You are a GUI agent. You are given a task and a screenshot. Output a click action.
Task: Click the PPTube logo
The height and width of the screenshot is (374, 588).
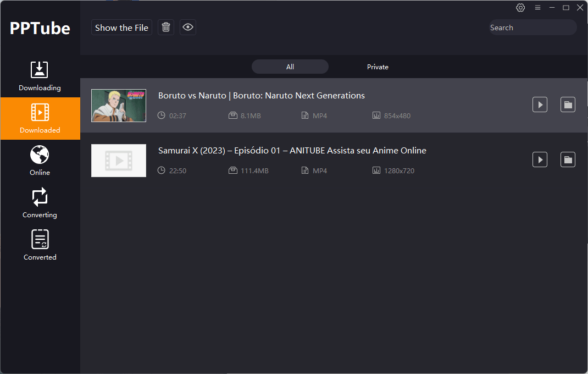40,28
